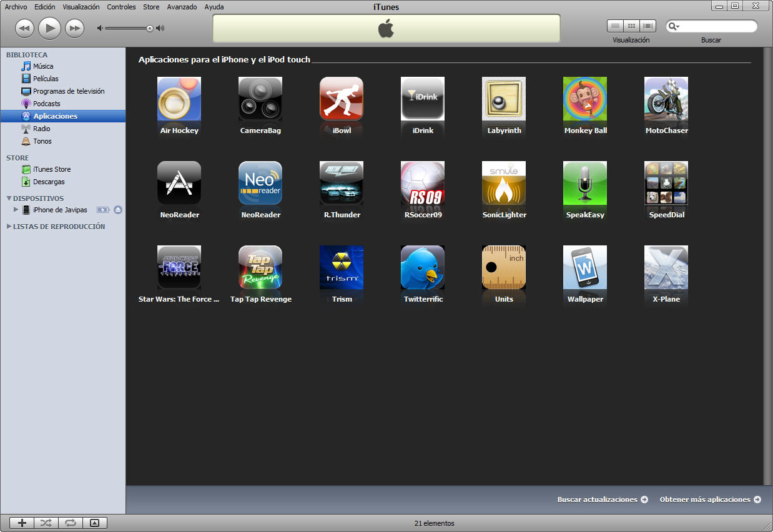
Task: Click Buscar actualizaciones link
Action: (603, 500)
